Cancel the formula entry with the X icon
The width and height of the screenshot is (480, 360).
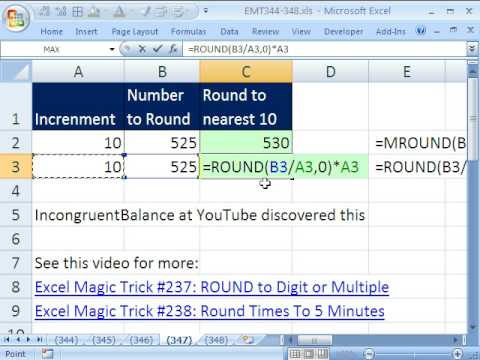pyautogui.click(x=142, y=49)
